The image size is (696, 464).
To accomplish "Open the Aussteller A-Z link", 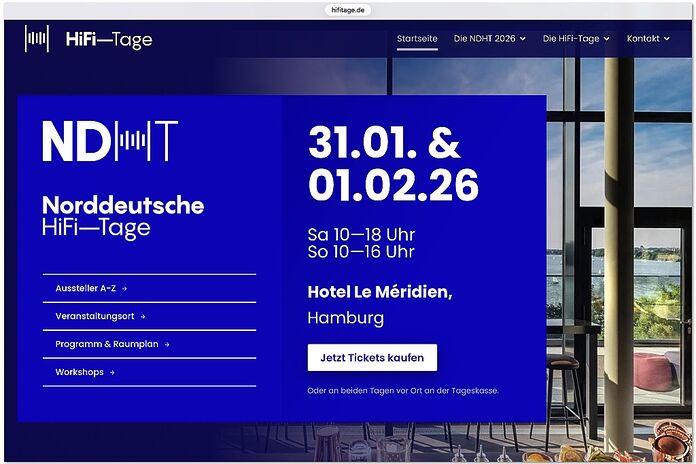I will point(86,289).
